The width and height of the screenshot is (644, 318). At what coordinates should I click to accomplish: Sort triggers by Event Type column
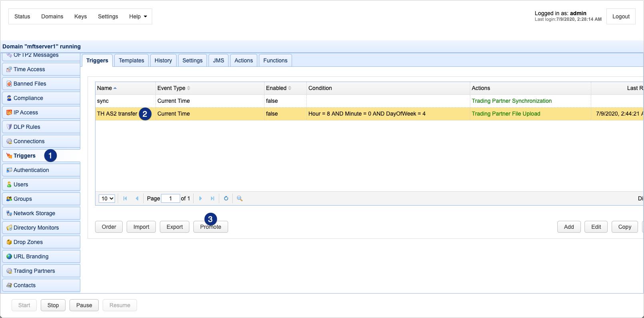210,88
